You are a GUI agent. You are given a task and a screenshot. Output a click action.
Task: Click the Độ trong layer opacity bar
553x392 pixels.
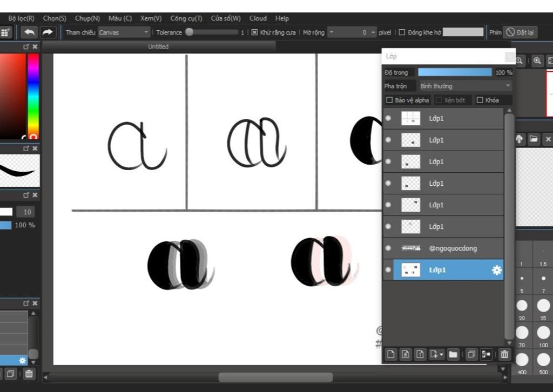(x=455, y=72)
